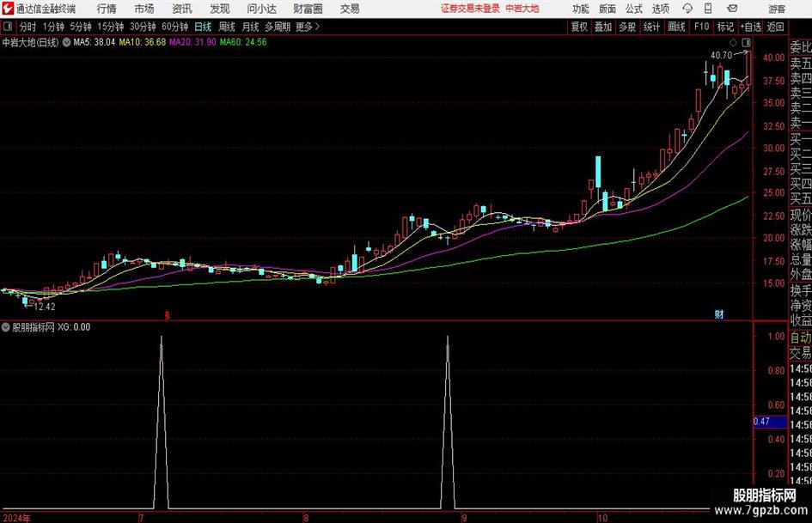Open the 公式 menu
Image resolution: width=812 pixels, height=523 pixels.
click(634, 9)
